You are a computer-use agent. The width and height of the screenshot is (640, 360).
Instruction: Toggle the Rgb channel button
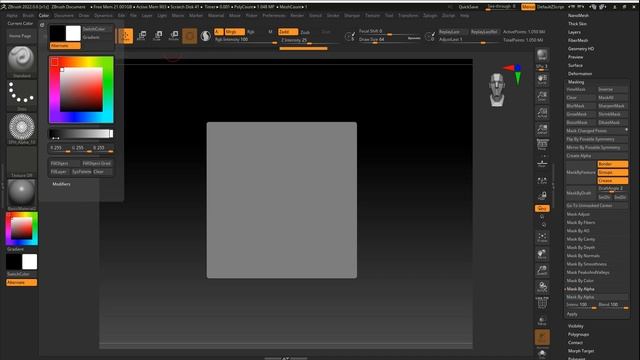[x=251, y=32]
